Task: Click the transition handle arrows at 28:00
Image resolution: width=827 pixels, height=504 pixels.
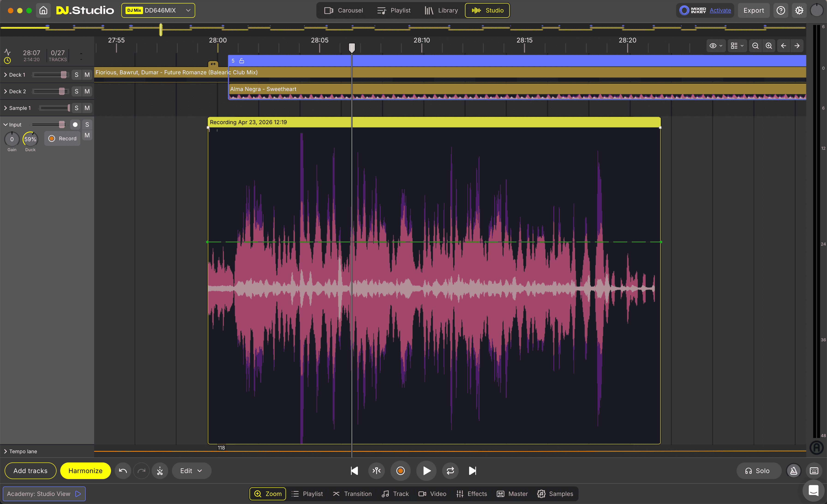Action: (213, 64)
